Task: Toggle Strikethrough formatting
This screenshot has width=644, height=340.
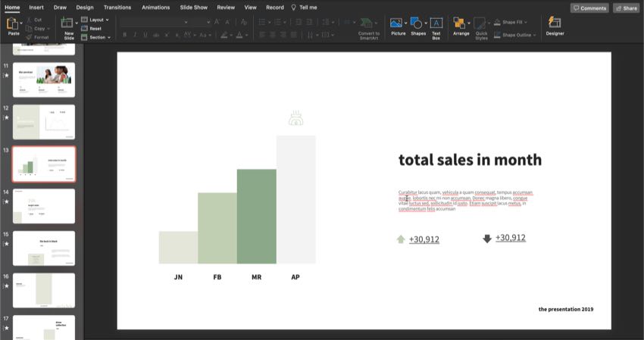Action: [155, 36]
